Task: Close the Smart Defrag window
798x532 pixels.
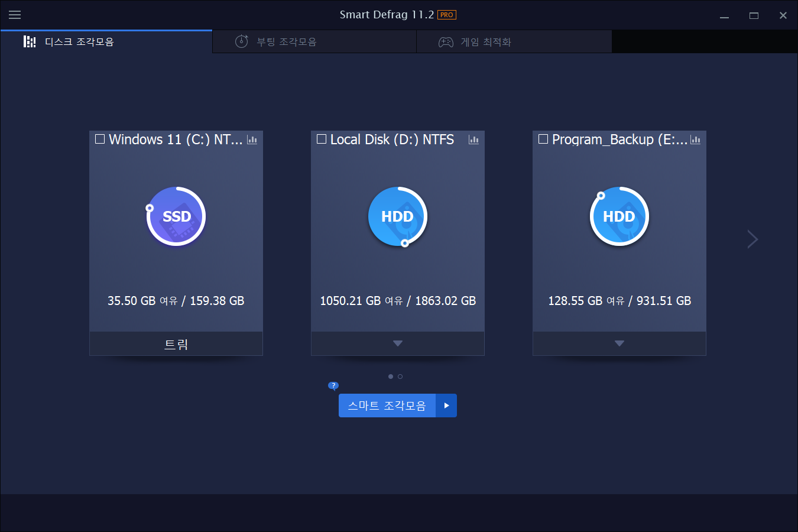Action: click(x=783, y=15)
